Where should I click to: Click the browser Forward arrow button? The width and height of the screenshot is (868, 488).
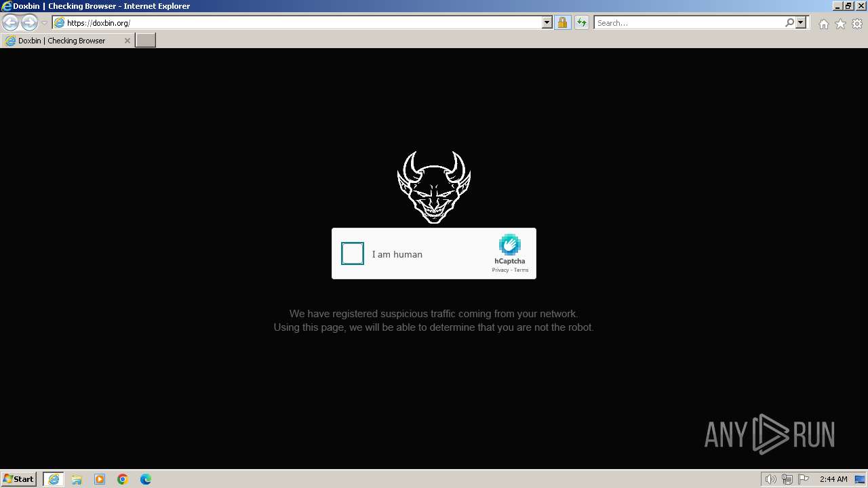29,22
